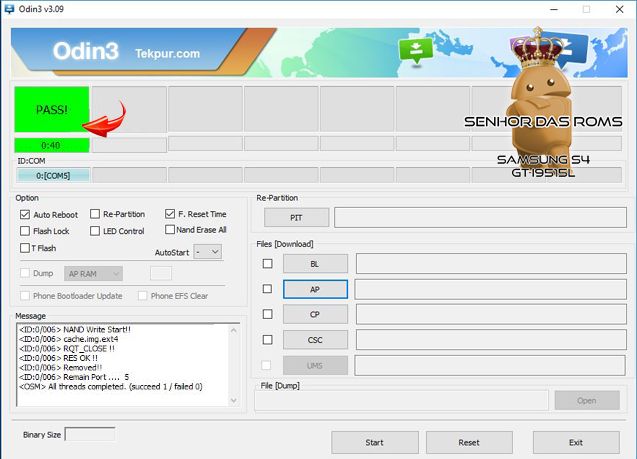This screenshot has height=459, width=637.
Task: Enable the Re-Partition checkbox
Action: tap(95, 214)
